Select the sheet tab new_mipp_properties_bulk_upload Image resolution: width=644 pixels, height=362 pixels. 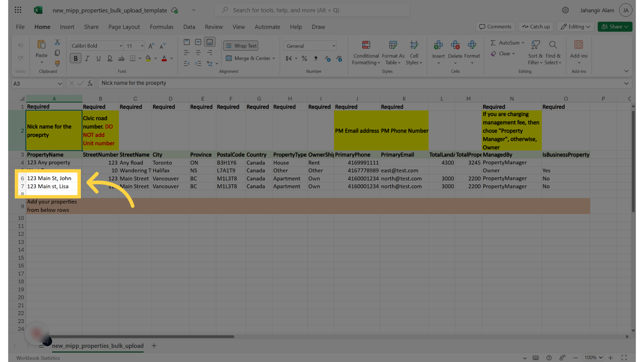[98, 346]
